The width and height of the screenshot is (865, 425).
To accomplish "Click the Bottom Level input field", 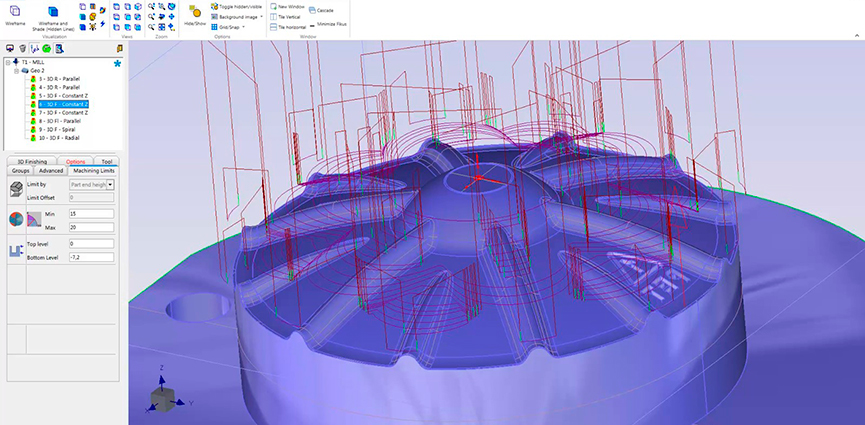I will pyautogui.click(x=90, y=257).
